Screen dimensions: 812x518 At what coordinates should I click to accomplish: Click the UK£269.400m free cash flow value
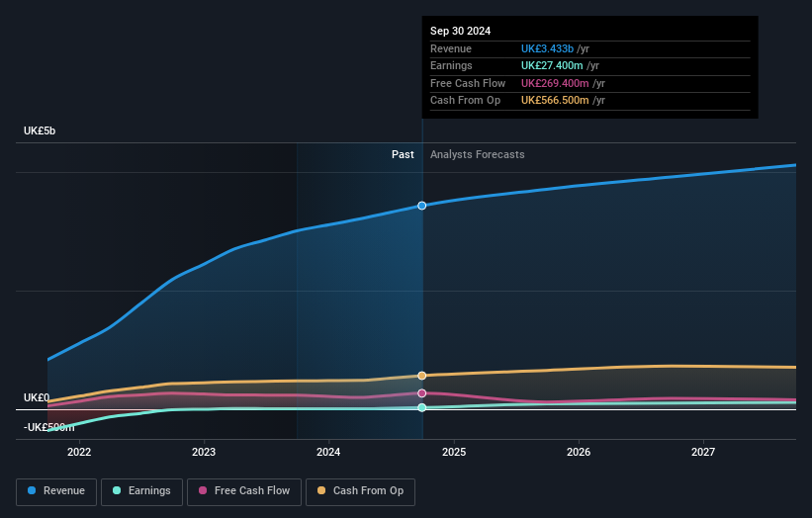coord(555,83)
